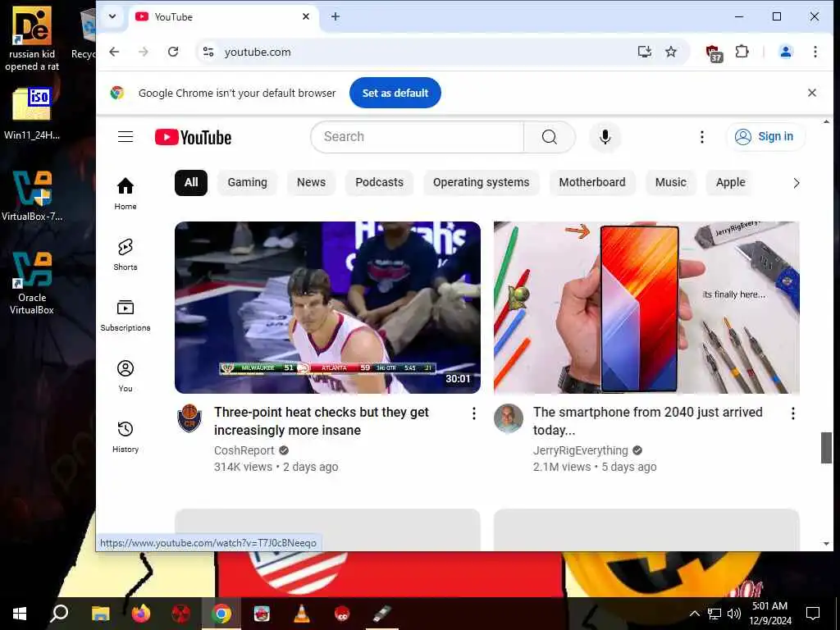Open the YouTube hamburger guide menu
The width and height of the screenshot is (840, 630).
pos(126,137)
